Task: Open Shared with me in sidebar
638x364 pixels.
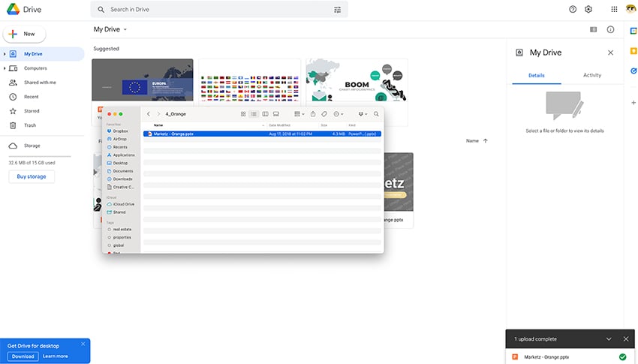Action: pos(40,83)
